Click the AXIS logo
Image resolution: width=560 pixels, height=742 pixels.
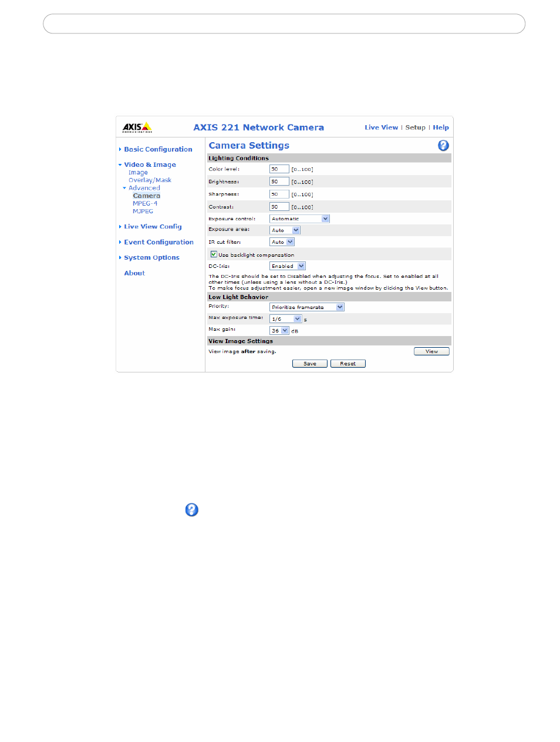point(137,127)
